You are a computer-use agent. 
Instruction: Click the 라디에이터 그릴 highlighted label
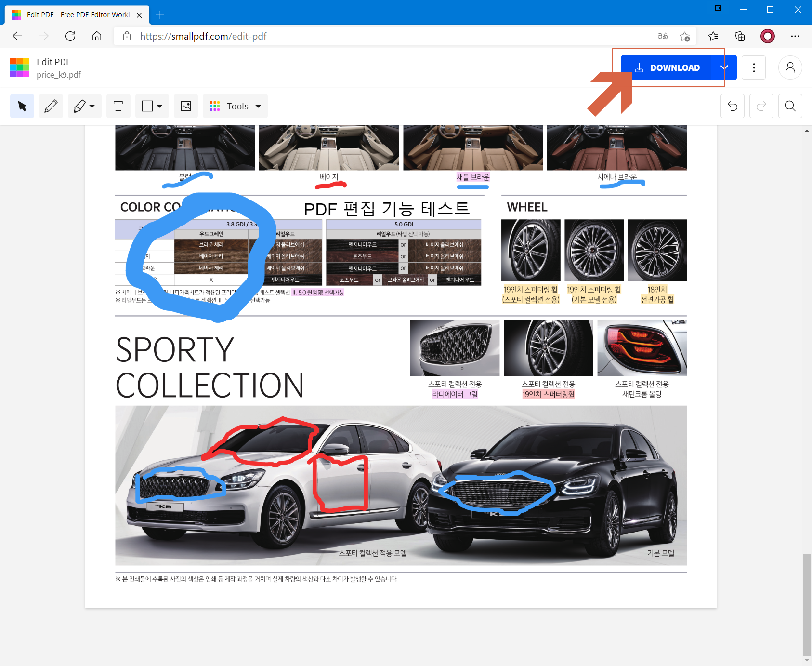pyautogui.click(x=455, y=394)
